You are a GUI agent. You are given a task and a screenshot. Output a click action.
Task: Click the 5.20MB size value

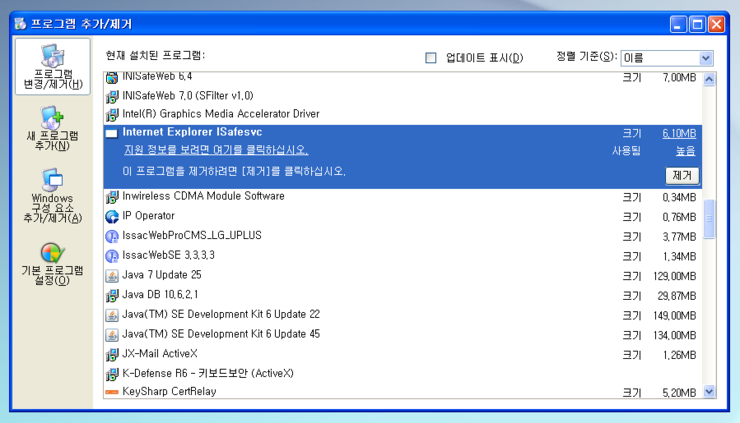(679, 392)
